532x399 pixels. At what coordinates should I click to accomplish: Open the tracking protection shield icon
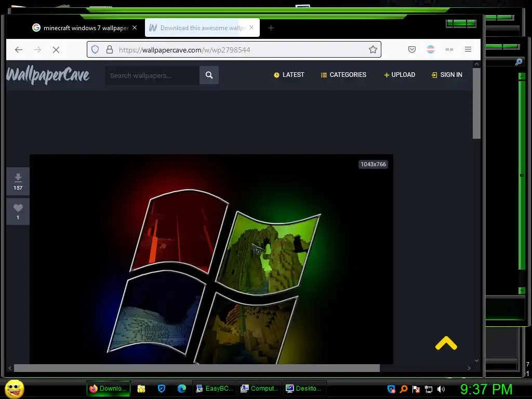tap(95, 49)
